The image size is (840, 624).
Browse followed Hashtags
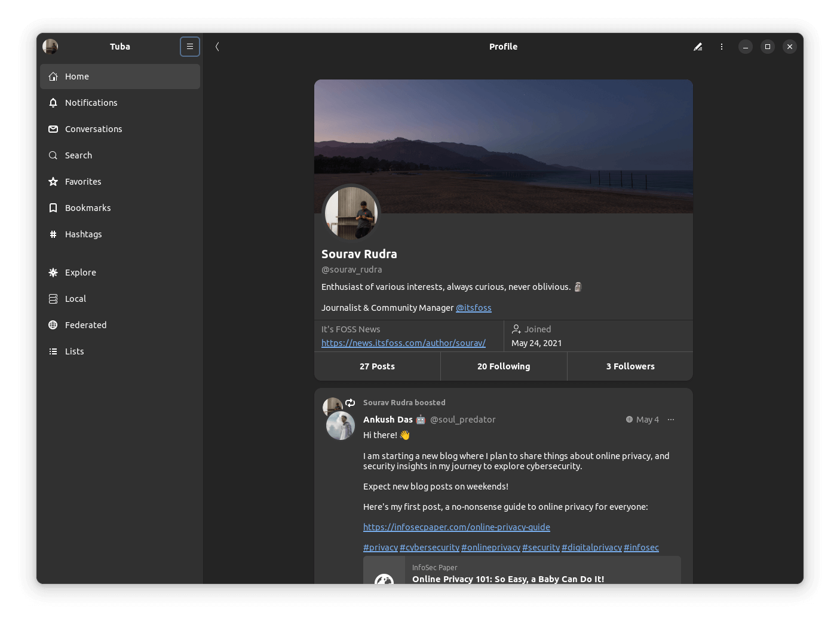(x=84, y=234)
